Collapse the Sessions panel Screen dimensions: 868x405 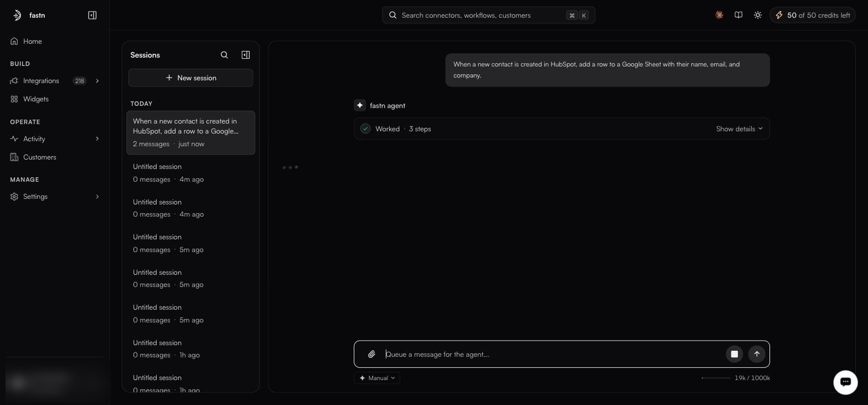[x=246, y=55]
